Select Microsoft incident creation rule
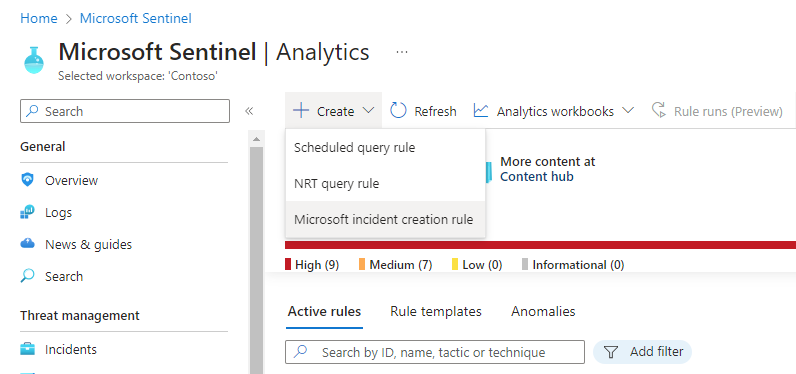 385,220
